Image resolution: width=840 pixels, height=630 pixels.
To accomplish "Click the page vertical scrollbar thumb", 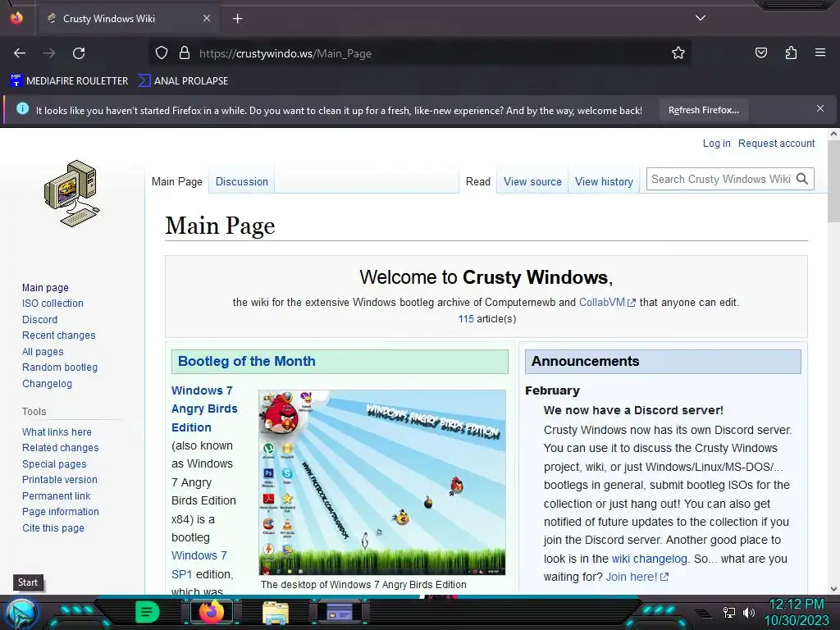I will pyautogui.click(x=833, y=182).
